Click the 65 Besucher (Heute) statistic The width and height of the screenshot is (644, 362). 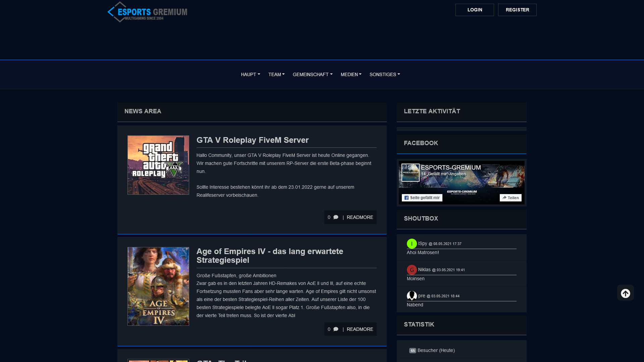coord(432,350)
